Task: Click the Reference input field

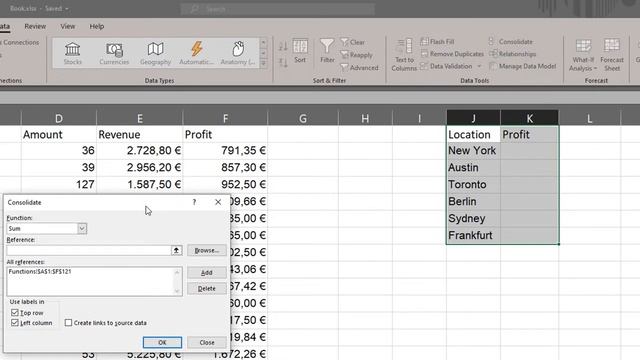Action: 89,250
